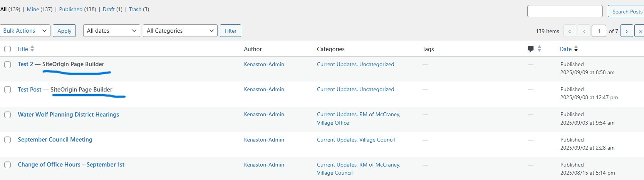Toggle the select-all posts checkbox
This screenshot has height=180, width=644.
pyautogui.click(x=8, y=49)
